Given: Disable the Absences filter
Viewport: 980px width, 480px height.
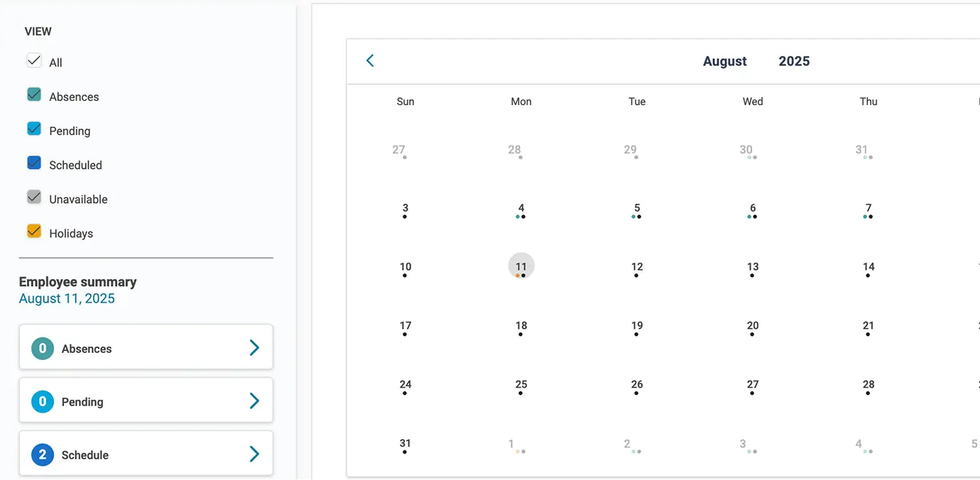Looking at the screenshot, I should coord(33,94).
